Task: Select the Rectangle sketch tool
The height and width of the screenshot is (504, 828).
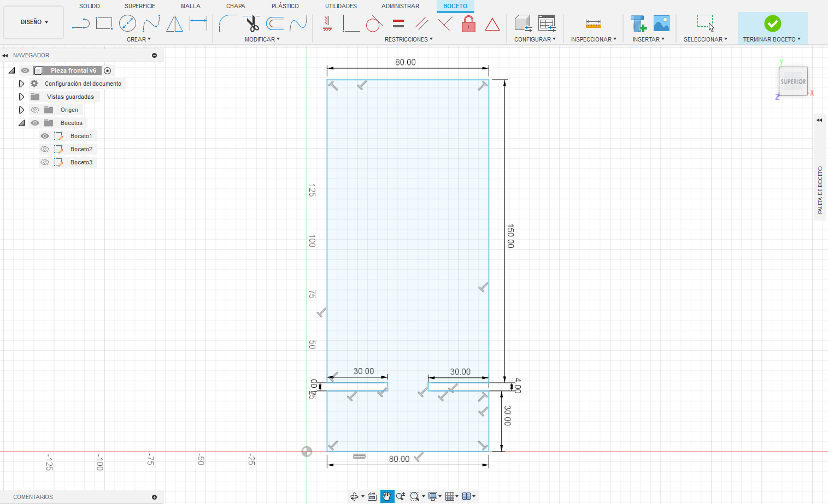Action: point(104,23)
